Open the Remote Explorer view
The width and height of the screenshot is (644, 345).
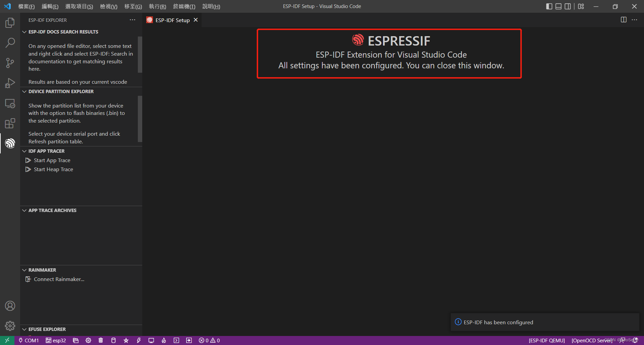tap(10, 103)
